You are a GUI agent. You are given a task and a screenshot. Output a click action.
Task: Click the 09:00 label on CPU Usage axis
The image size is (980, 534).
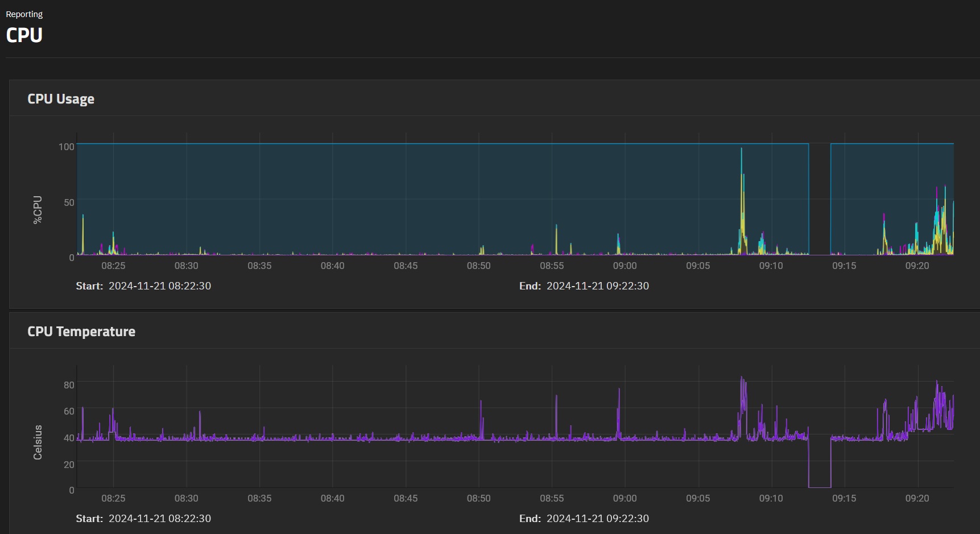coord(625,266)
